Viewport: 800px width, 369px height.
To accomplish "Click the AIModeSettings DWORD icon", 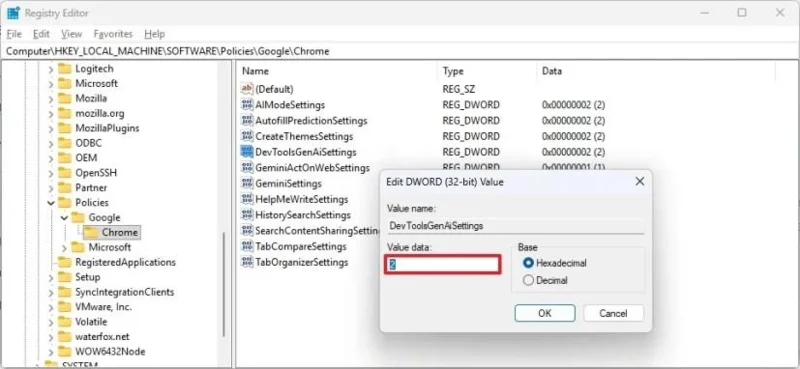I will [x=247, y=105].
